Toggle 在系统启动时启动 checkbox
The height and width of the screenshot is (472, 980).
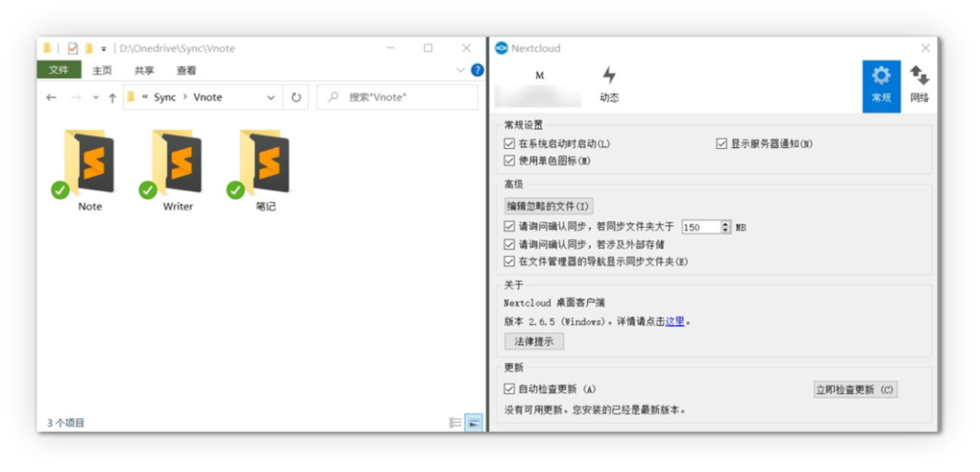pyautogui.click(x=509, y=143)
